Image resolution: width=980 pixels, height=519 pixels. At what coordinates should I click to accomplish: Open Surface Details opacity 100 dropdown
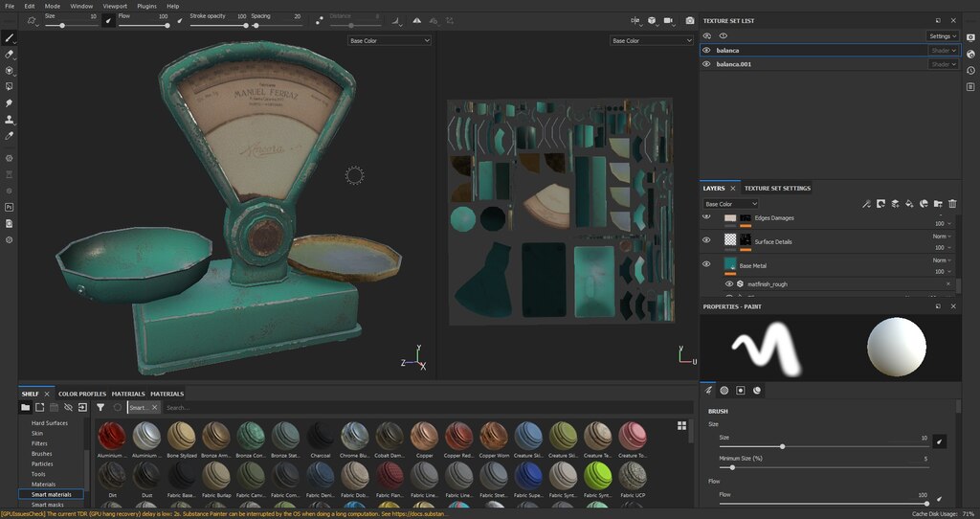(x=943, y=248)
